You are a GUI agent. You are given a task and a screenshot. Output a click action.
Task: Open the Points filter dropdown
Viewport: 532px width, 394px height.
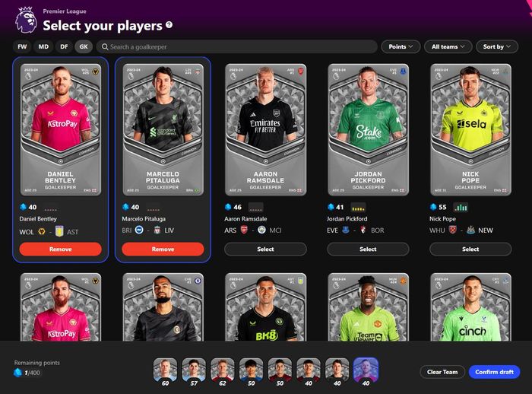401,46
